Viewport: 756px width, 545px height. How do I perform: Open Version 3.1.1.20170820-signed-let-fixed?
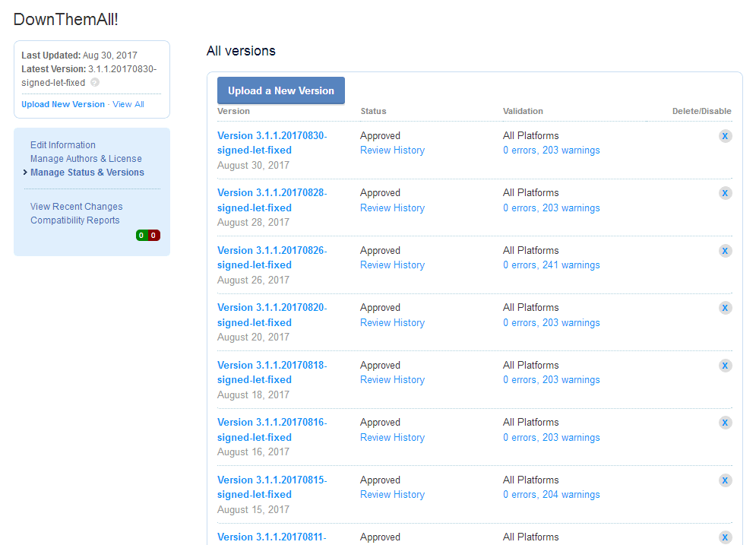click(272, 315)
